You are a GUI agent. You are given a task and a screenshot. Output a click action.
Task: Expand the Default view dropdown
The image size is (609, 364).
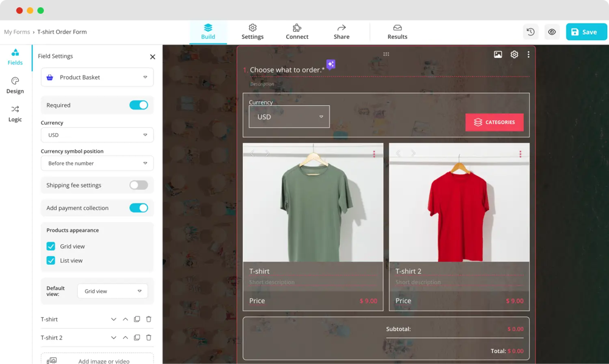(x=113, y=292)
